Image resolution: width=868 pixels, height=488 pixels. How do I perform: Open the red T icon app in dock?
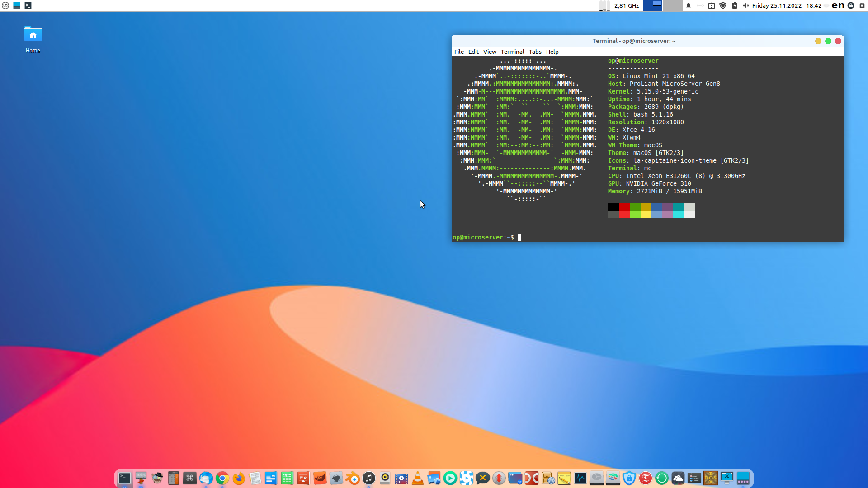[x=646, y=478]
